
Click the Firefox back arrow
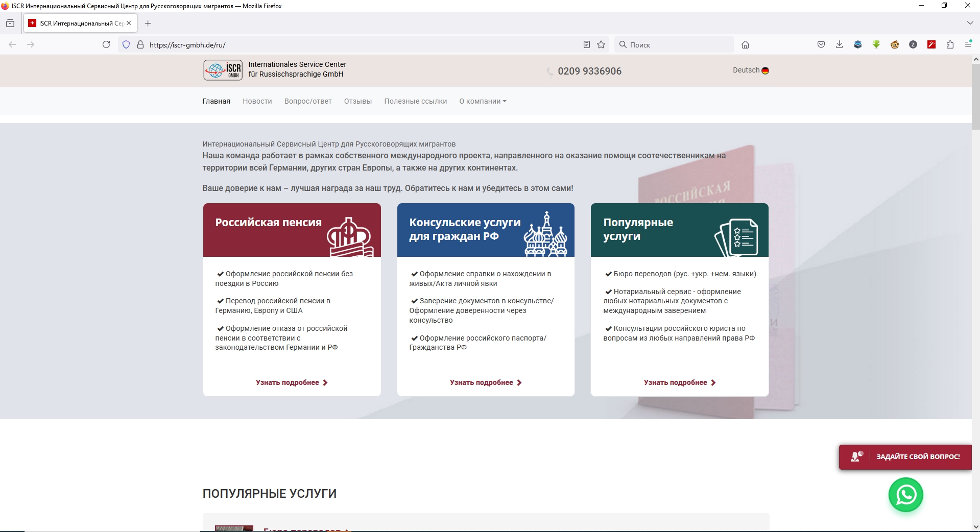pyautogui.click(x=12, y=44)
